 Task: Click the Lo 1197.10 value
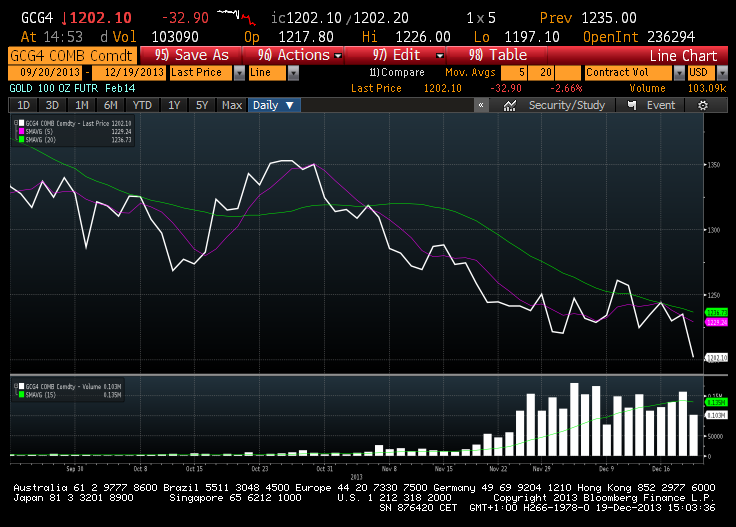coord(532,37)
